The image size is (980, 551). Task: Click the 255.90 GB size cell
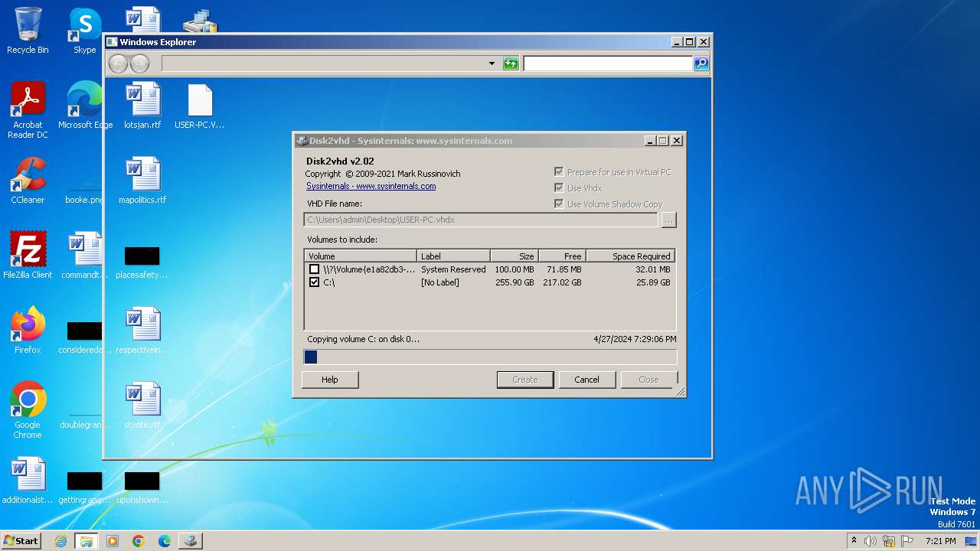[514, 282]
